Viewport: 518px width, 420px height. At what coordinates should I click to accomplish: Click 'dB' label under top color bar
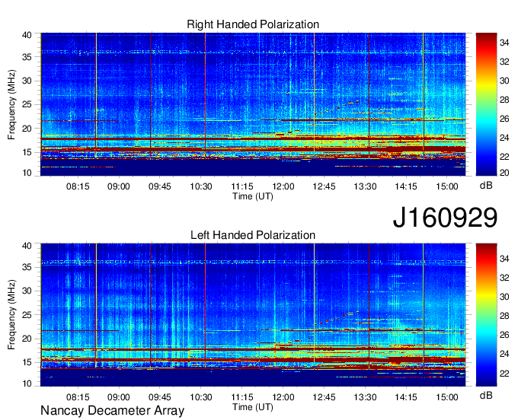pyautogui.click(x=486, y=186)
